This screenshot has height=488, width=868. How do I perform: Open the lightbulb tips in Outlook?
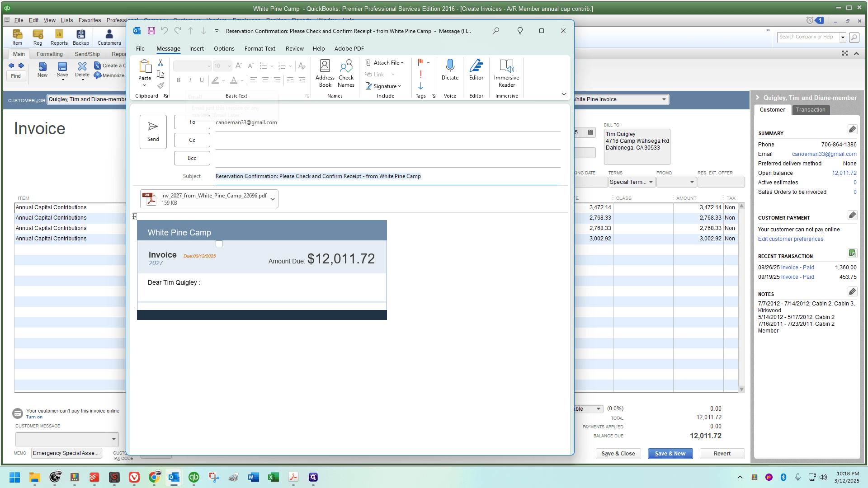(x=520, y=31)
